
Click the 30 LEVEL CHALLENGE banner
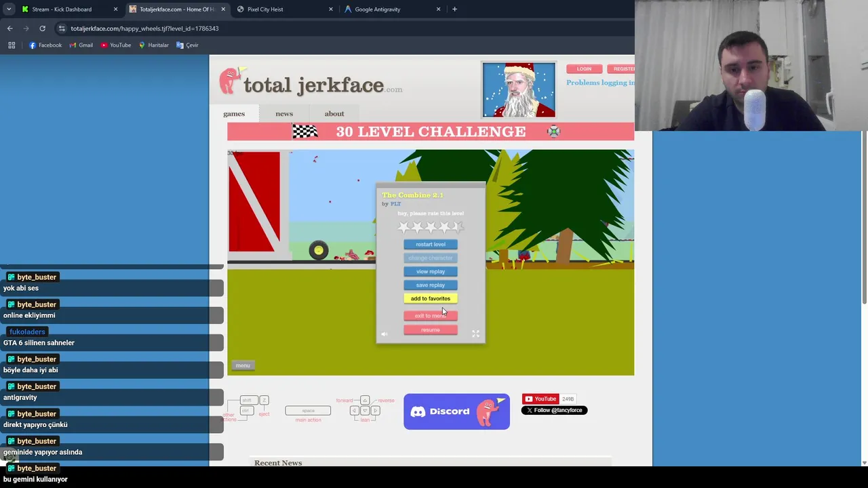click(x=431, y=131)
